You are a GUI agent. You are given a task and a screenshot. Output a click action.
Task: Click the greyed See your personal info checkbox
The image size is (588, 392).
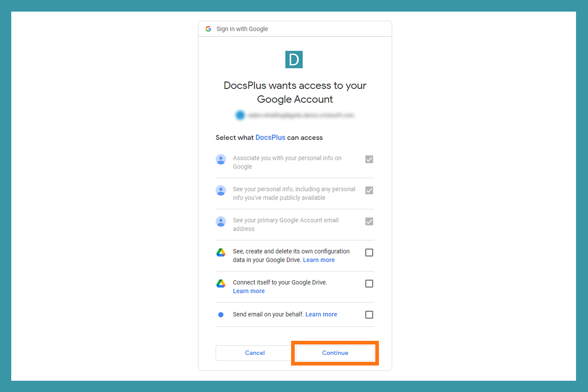tap(369, 191)
